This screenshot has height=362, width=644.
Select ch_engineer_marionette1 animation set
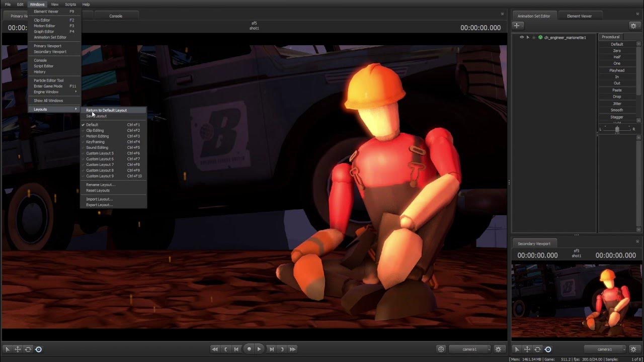[565, 38]
